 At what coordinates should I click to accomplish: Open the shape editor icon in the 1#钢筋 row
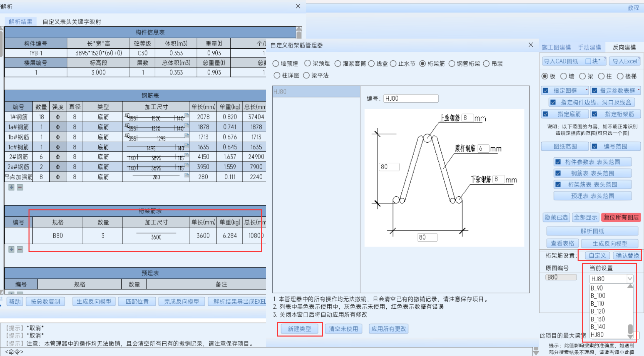186,115
